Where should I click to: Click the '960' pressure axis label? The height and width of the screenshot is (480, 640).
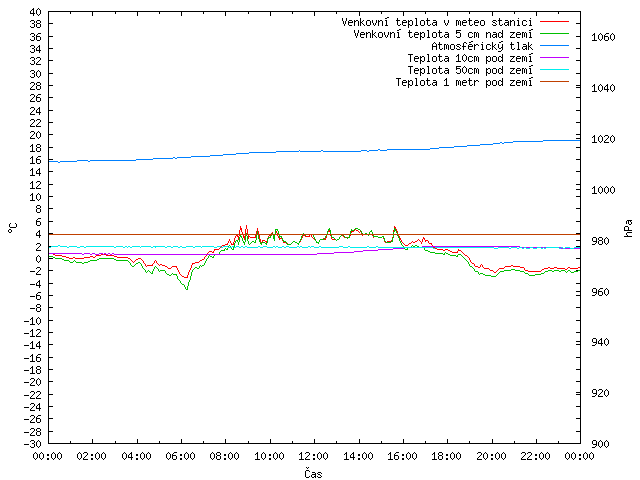click(600, 292)
